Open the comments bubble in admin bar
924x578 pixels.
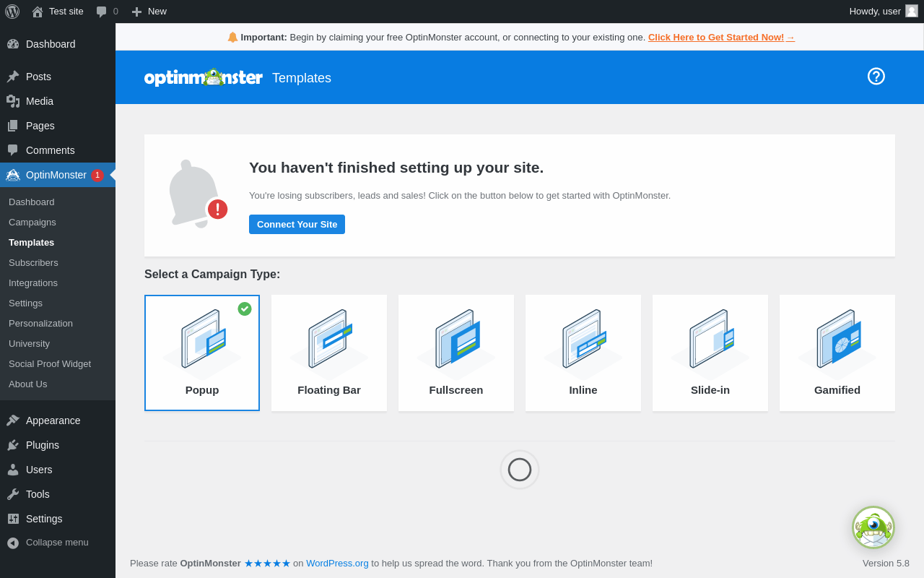point(102,12)
